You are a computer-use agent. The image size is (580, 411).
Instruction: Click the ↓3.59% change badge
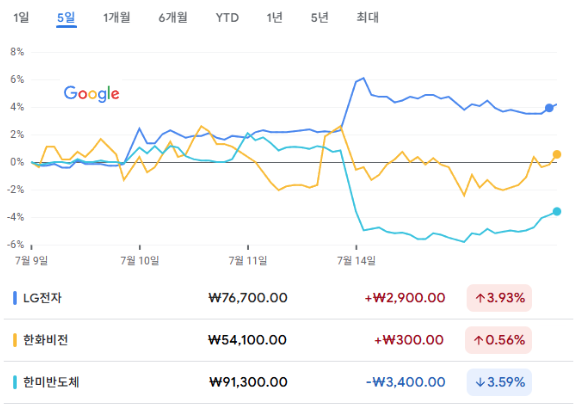coord(499,382)
